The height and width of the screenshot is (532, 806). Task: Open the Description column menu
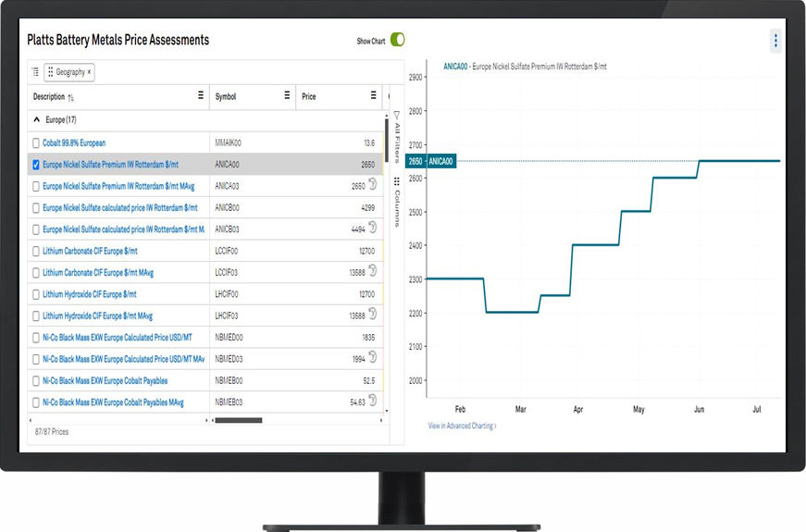tap(201, 95)
